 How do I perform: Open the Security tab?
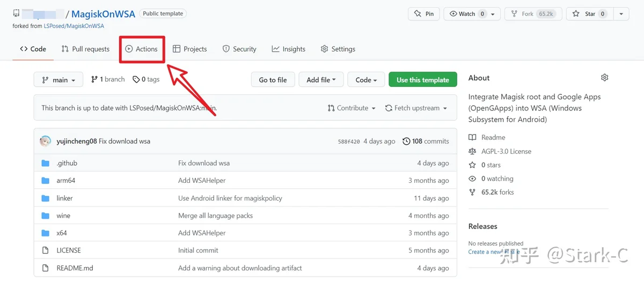[x=239, y=49]
